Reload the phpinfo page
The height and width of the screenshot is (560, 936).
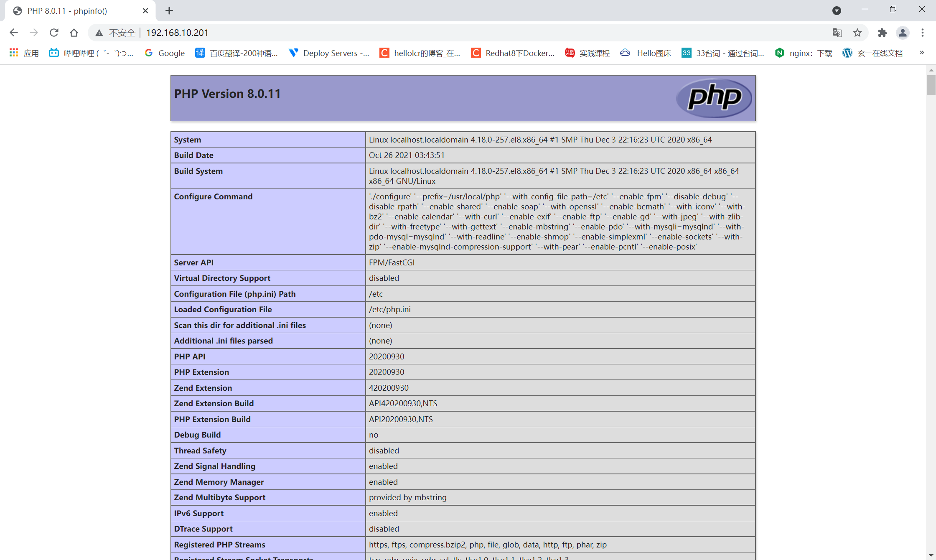(x=54, y=33)
